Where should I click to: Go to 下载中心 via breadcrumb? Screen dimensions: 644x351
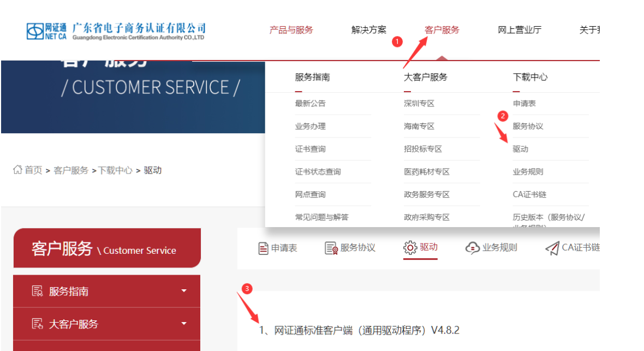[115, 170]
